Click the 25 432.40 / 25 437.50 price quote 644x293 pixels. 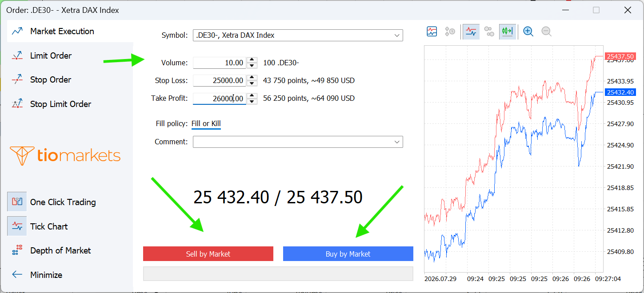278,197
